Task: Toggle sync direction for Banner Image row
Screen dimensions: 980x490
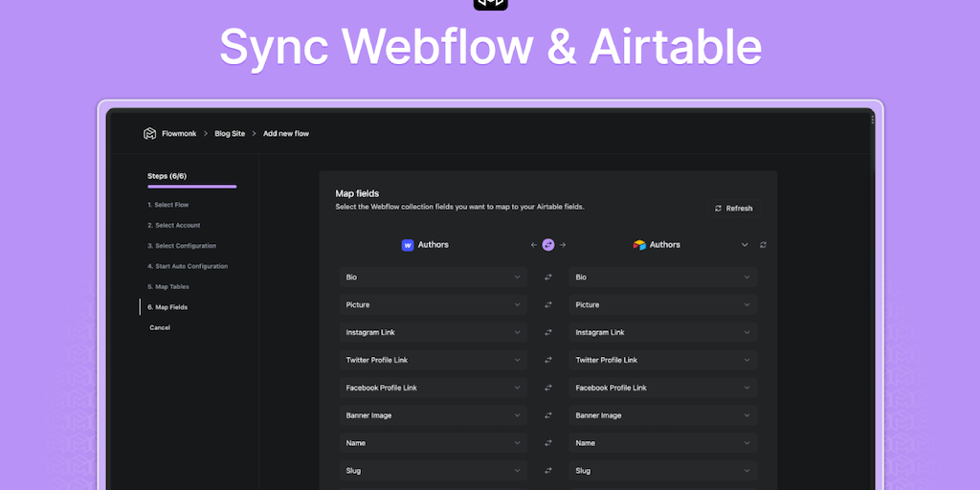Action: pos(548,415)
